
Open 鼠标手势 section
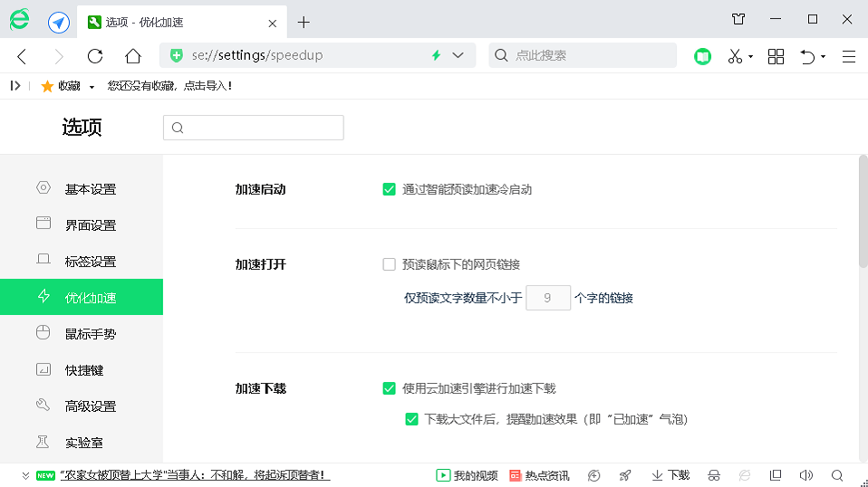coord(82,333)
